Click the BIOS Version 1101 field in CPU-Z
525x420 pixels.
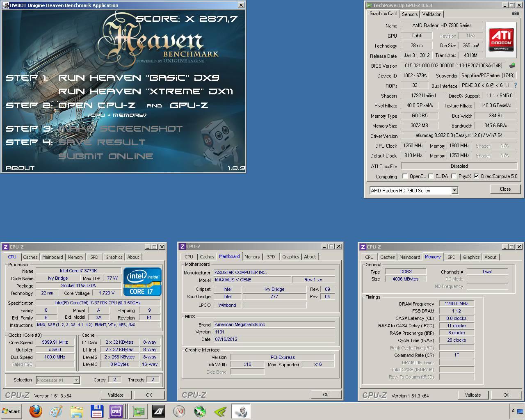(274, 332)
